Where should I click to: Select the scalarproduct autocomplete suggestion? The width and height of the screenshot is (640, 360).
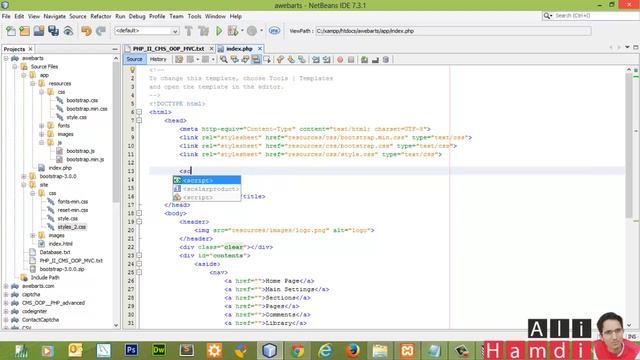click(207, 189)
